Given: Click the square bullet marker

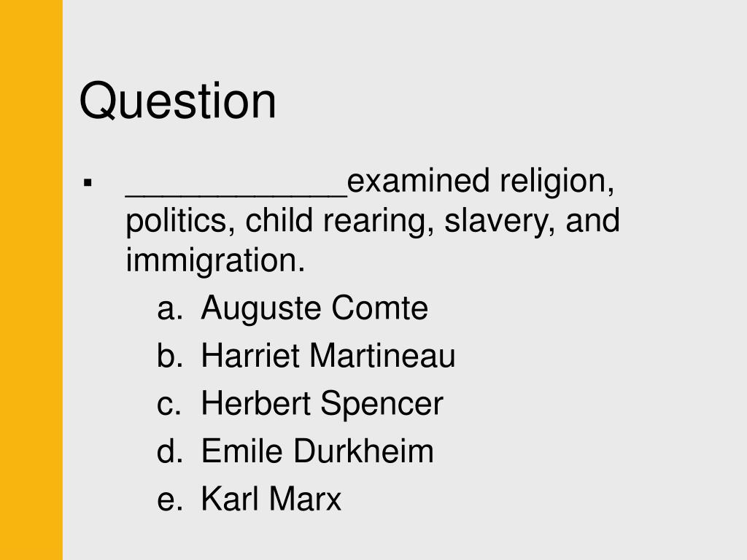Looking at the screenshot, I should tap(88, 182).
